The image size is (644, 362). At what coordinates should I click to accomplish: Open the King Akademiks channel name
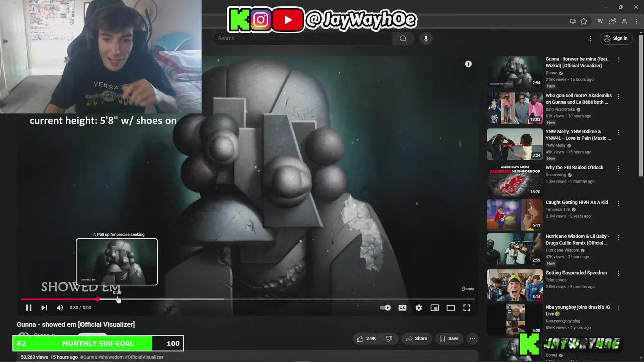[x=560, y=109]
